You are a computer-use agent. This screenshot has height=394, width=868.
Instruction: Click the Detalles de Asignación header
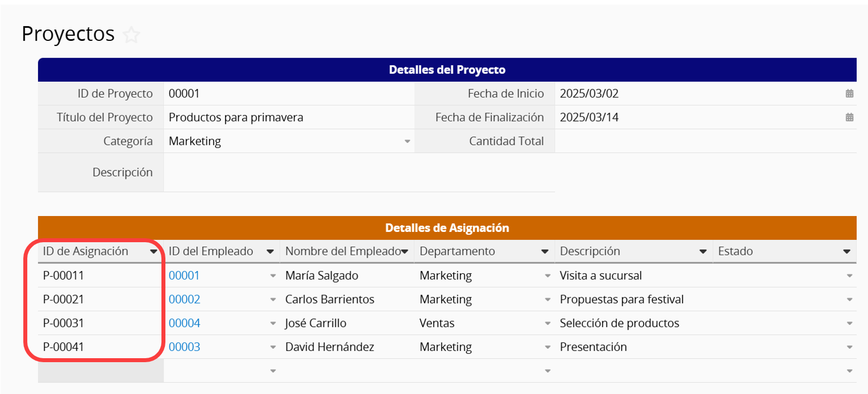pos(447,228)
